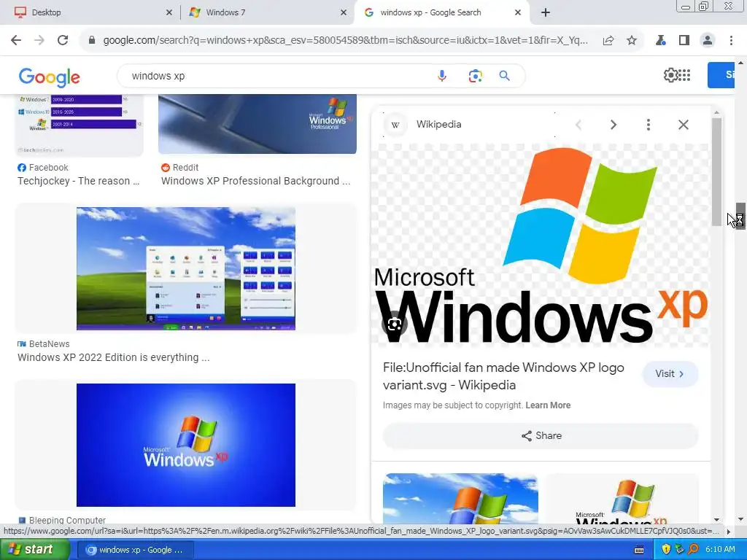Click 'Windows XP Professional Background ...' title
The height and width of the screenshot is (560, 747).
coord(255,181)
